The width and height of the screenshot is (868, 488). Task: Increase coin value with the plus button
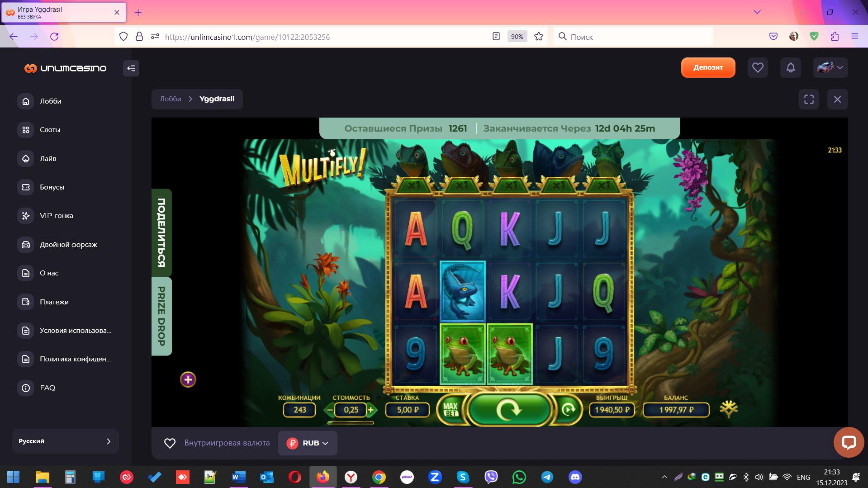[x=371, y=410]
